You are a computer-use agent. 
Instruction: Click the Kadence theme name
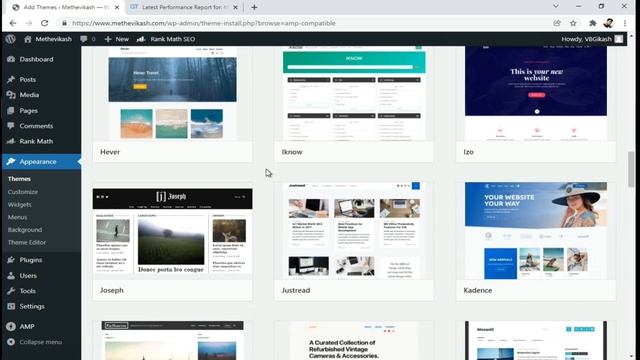[x=478, y=290]
